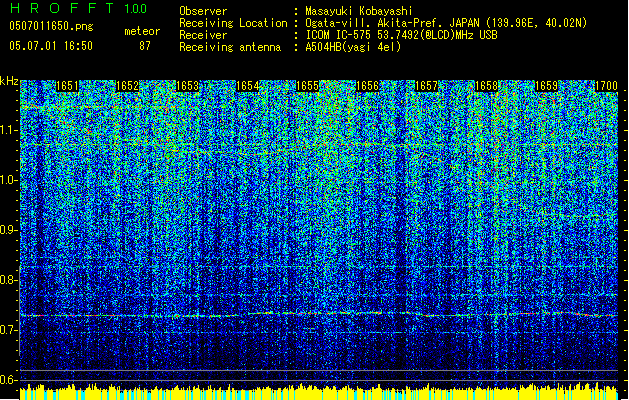Click the kHz axis unit label
The width and height of the screenshot is (629, 400).
(x=9, y=81)
